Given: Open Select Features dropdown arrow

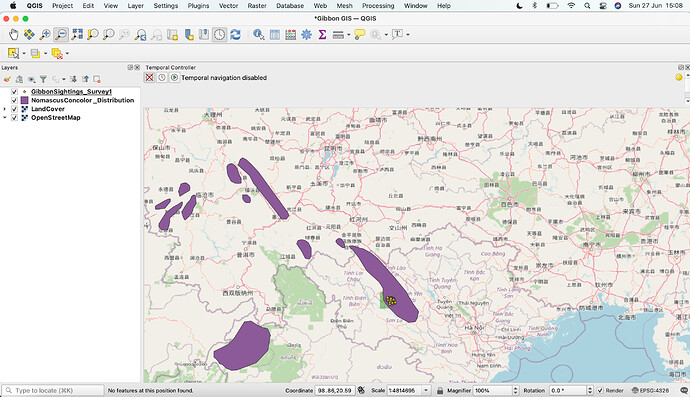Looking at the screenshot, I should (24, 54).
